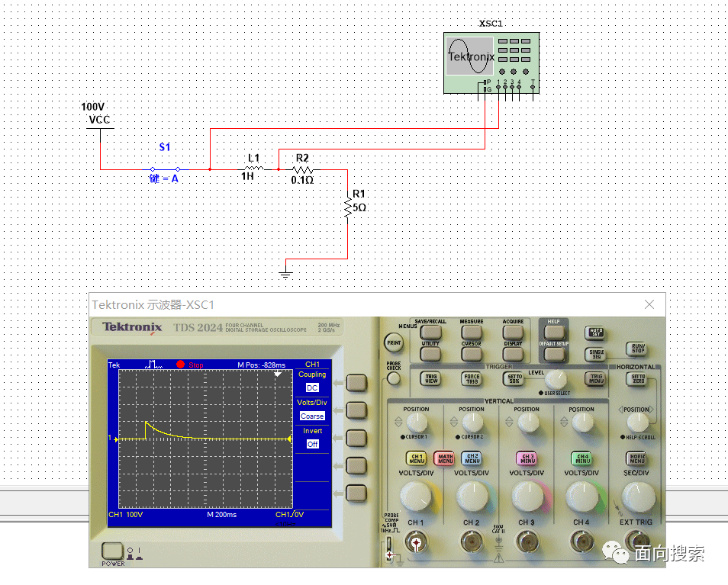Screen dimensions: 728x585
Task: Click the 'M 200ms' timebase readout
Action: click(221, 515)
